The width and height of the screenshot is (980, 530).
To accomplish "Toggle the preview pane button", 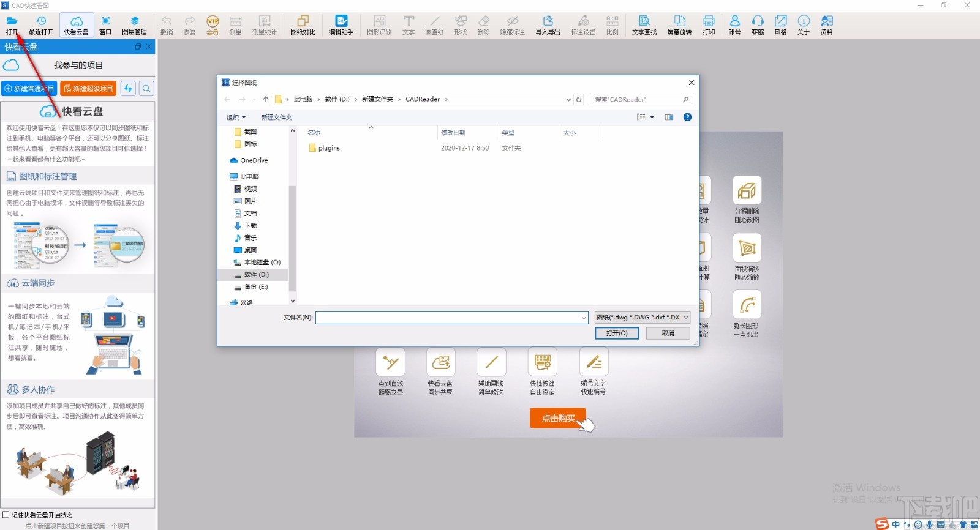I will tap(669, 117).
